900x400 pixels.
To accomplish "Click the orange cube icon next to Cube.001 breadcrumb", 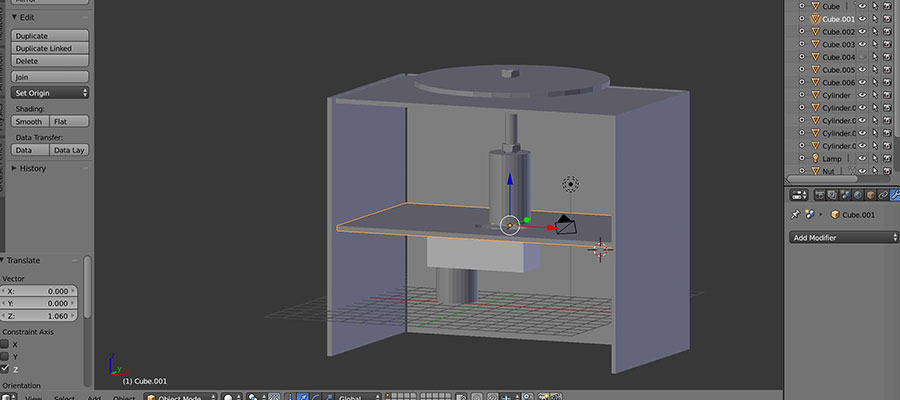I will pos(836,214).
